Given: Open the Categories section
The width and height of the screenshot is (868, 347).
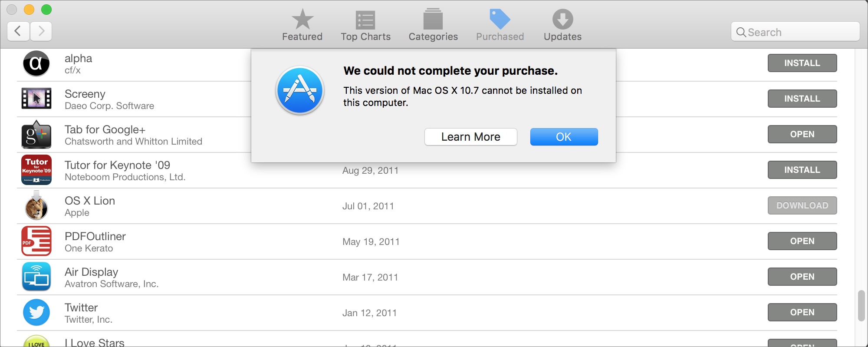Looking at the screenshot, I should 433,24.
